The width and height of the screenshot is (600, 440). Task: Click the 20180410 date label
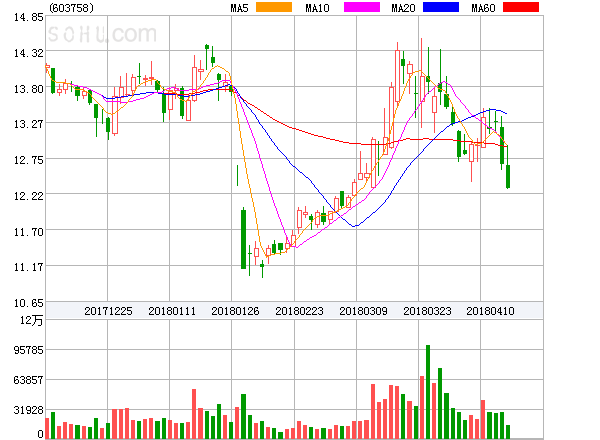pyautogui.click(x=490, y=311)
